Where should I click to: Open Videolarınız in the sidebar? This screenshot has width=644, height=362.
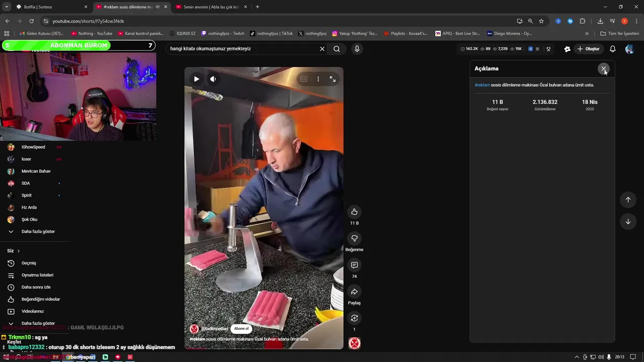click(x=33, y=311)
